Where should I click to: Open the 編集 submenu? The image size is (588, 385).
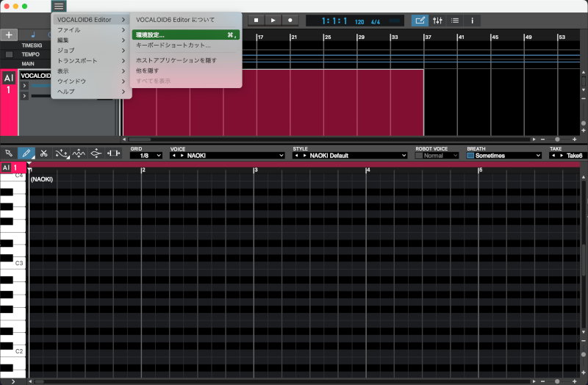[x=91, y=40]
